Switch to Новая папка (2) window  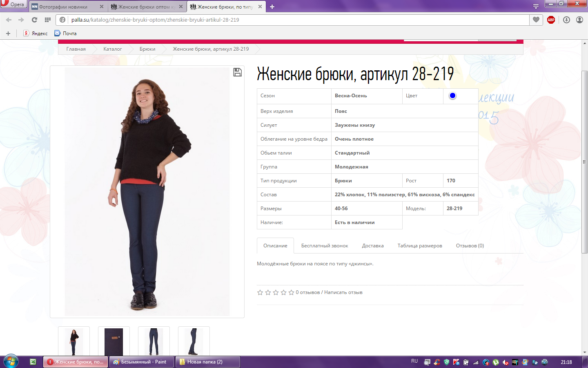pos(207,362)
